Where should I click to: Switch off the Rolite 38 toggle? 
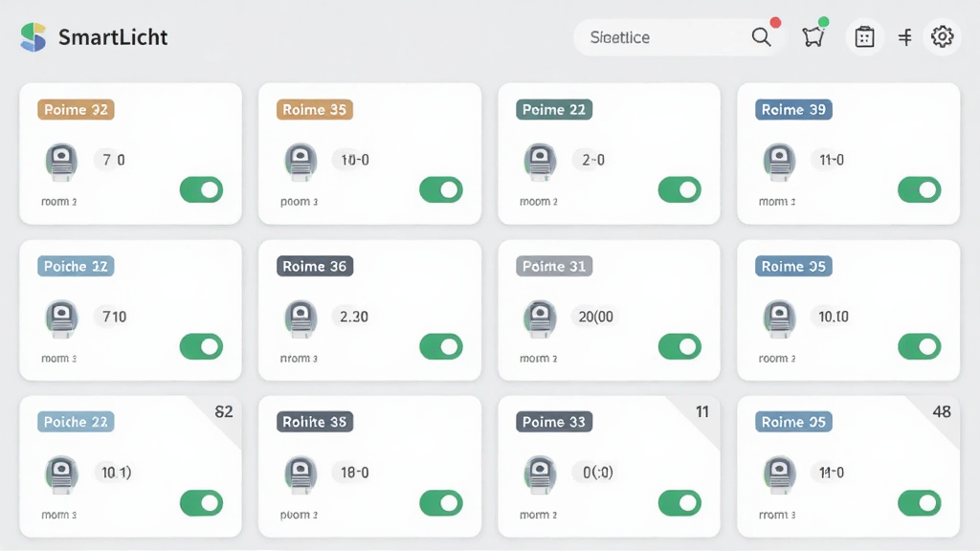point(441,503)
